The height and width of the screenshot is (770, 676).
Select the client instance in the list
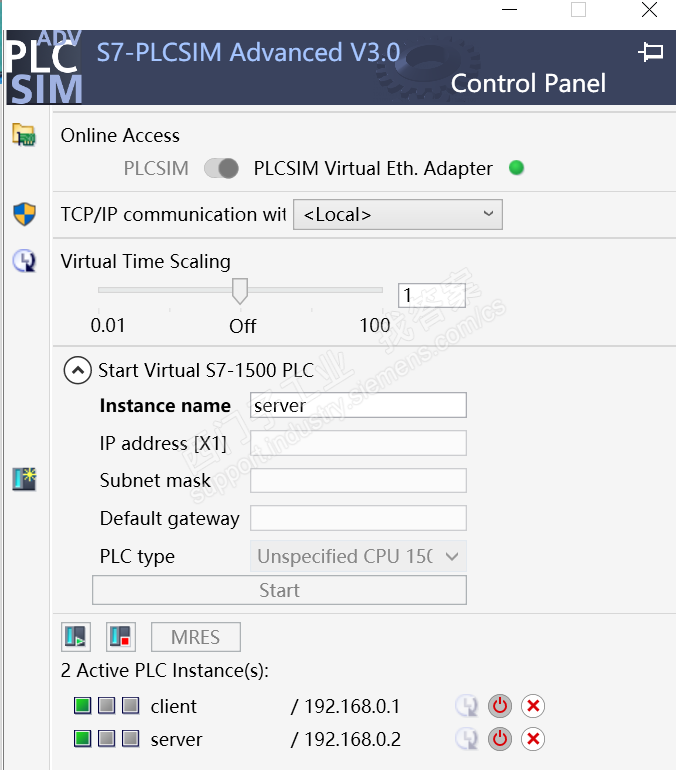174,707
